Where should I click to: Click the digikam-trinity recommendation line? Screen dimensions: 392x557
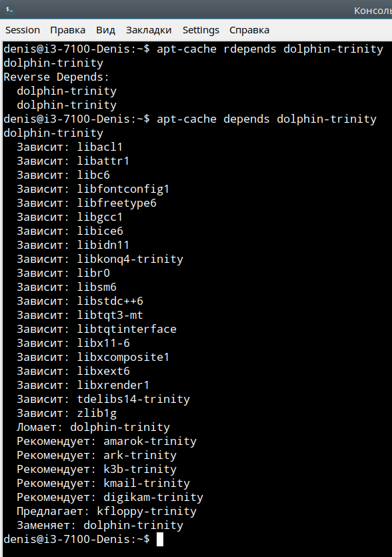(110, 498)
